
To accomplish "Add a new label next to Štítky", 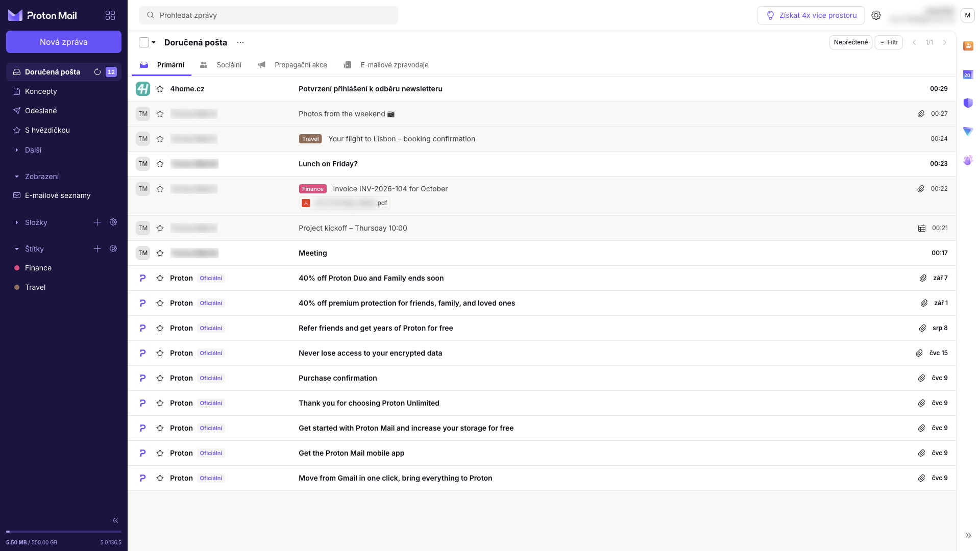I will point(97,248).
